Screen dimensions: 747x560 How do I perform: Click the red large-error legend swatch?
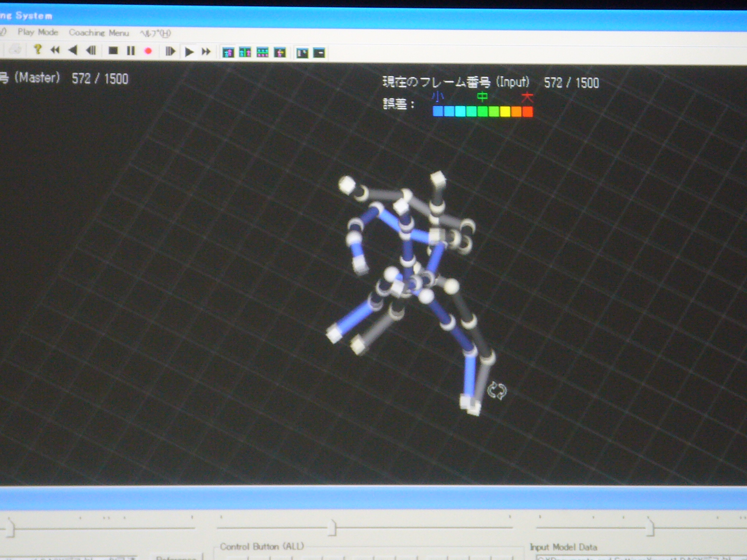527,111
